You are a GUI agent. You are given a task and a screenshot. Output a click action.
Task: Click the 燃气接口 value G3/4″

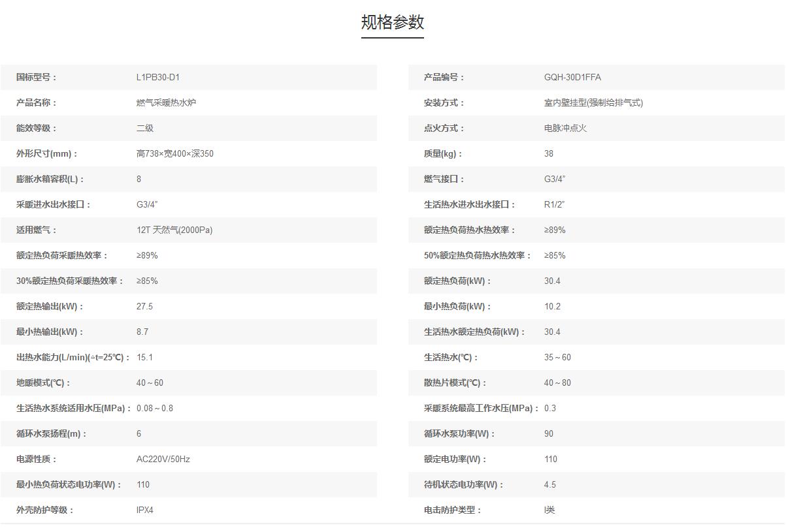click(555, 179)
